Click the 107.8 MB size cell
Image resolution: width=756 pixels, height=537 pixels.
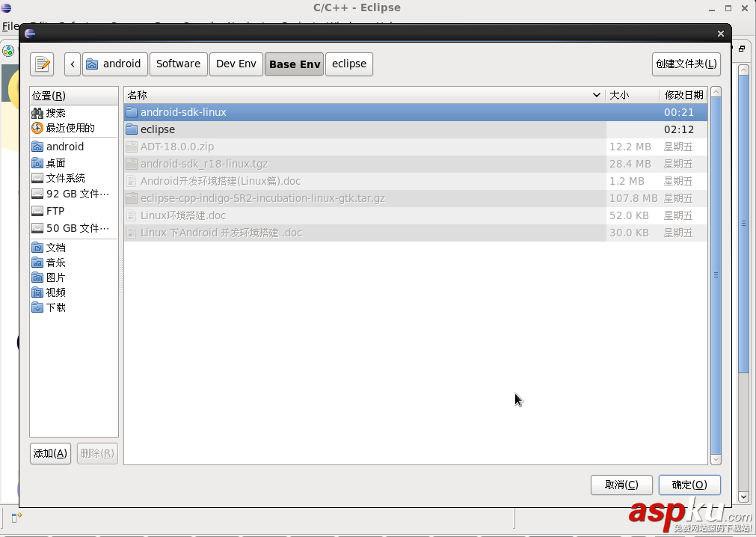(x=633, y=198)
